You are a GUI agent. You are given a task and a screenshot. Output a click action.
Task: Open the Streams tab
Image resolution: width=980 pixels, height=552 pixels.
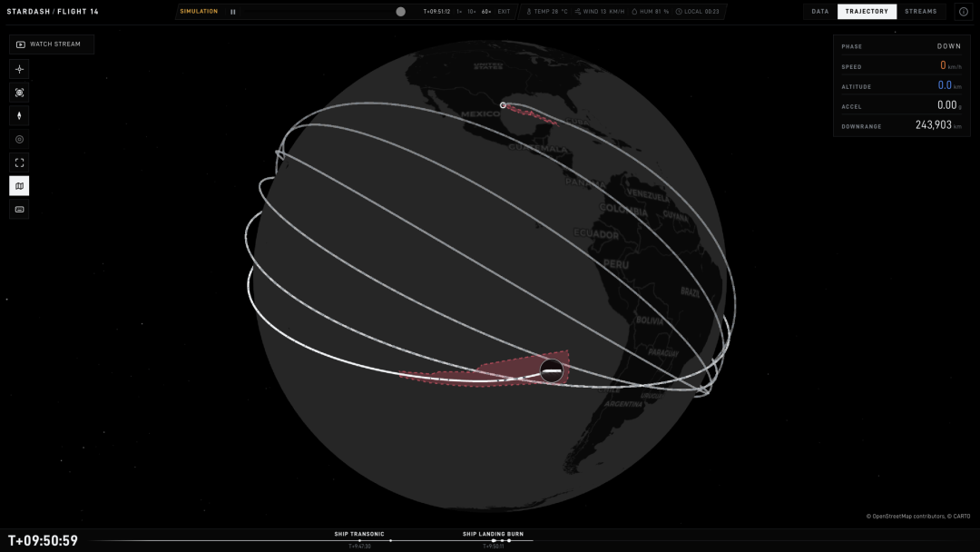921,11
